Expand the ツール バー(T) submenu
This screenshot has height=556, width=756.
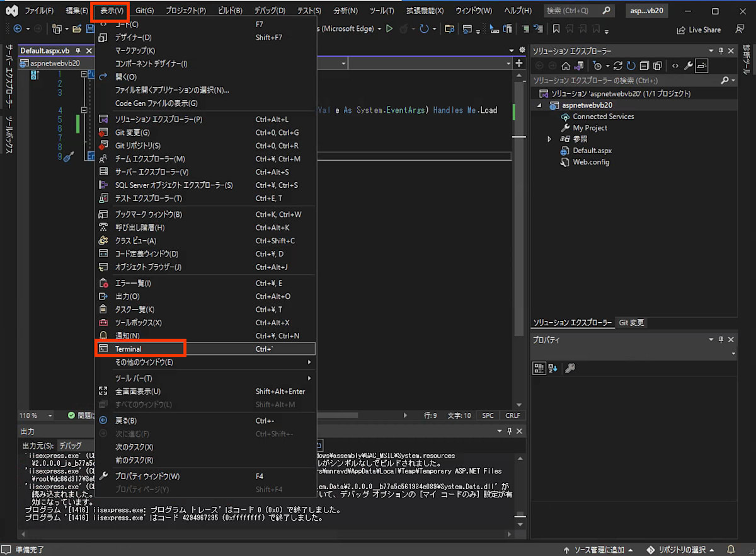click(x=205, y=378)
